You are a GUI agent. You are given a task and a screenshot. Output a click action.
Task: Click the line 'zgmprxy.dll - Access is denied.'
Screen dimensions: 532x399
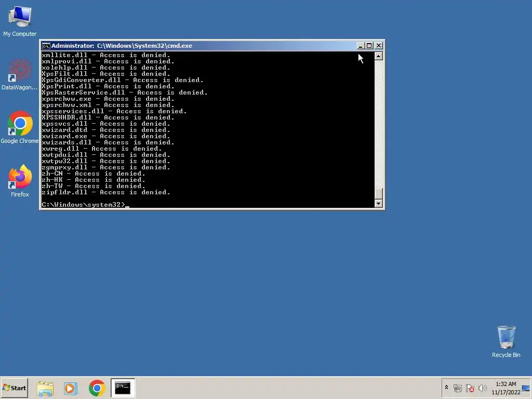point(106,167)
